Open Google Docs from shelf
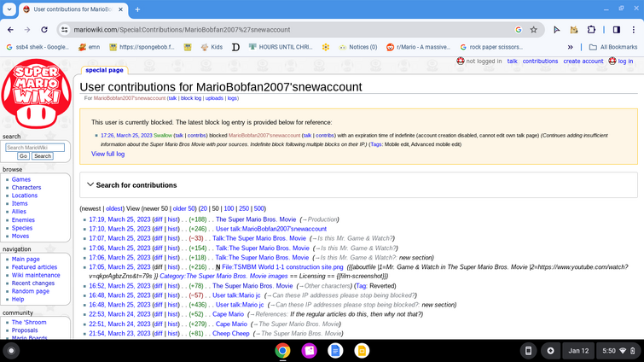 (x=335, y=351)
